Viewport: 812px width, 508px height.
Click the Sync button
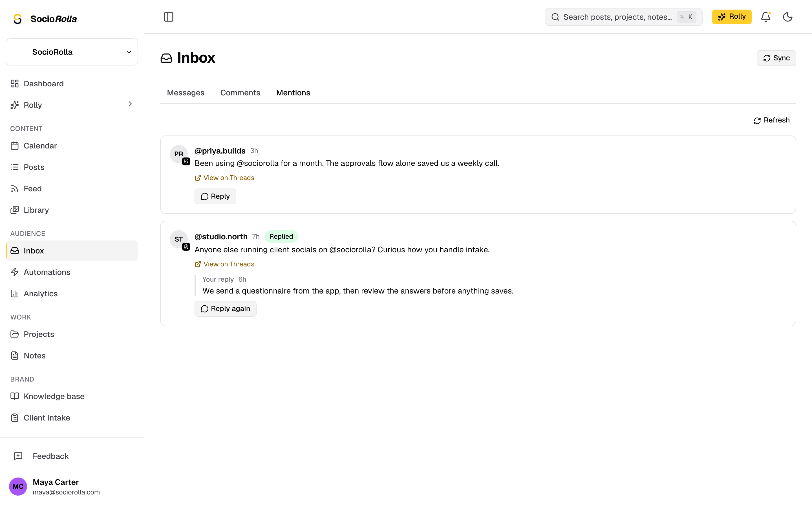click(x=776, y=58)
